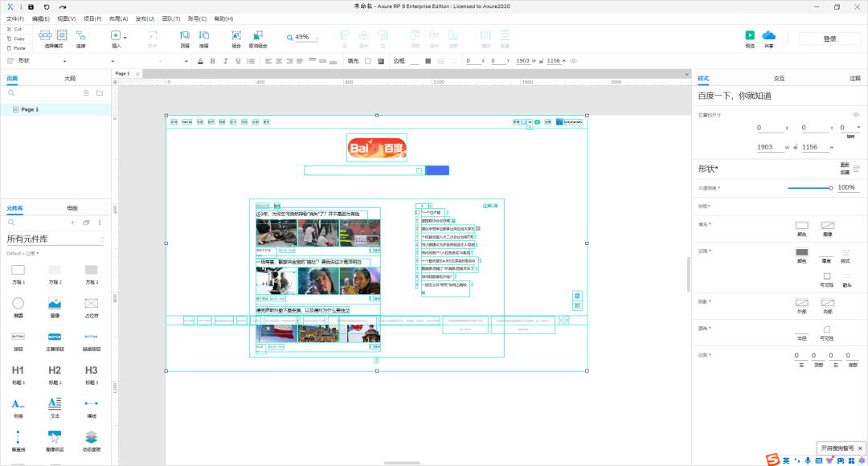Image resolution: width=868 pixels, height=466 pixels.
Task: Switch to the Interactions (交互) tab
Action: (779, 79)
